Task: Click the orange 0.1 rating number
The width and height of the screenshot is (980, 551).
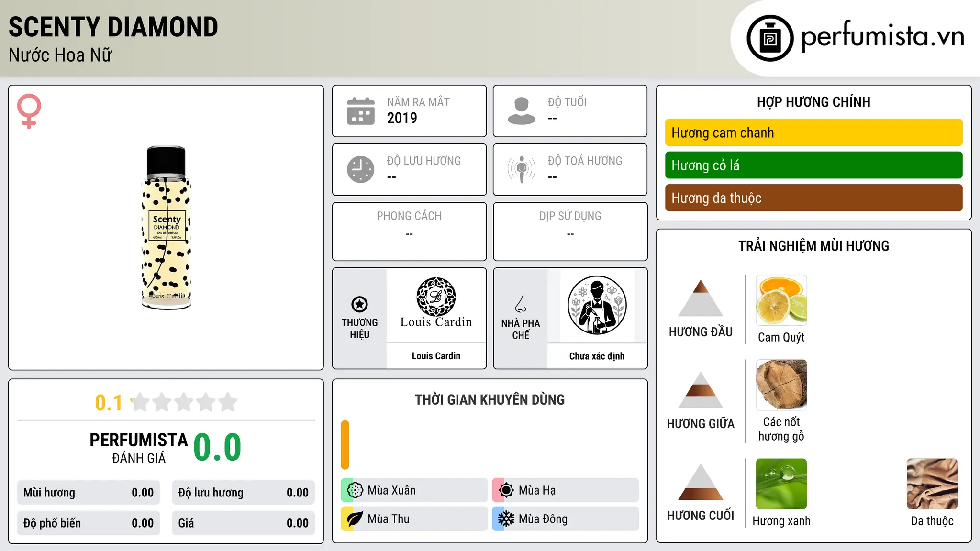Action: coord(109,403)
